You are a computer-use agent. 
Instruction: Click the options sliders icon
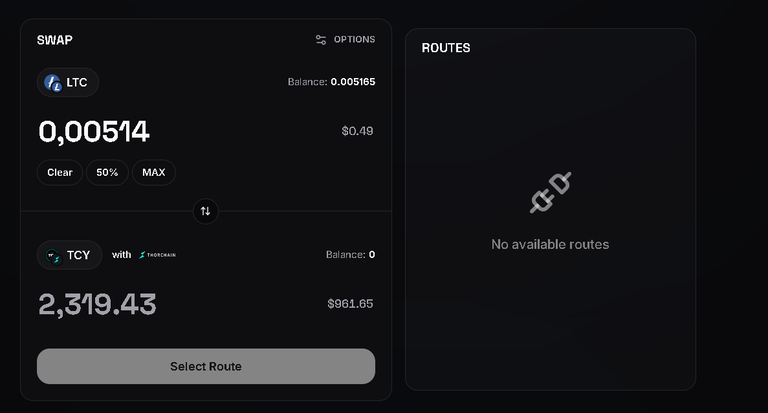(x=321, y=40)
